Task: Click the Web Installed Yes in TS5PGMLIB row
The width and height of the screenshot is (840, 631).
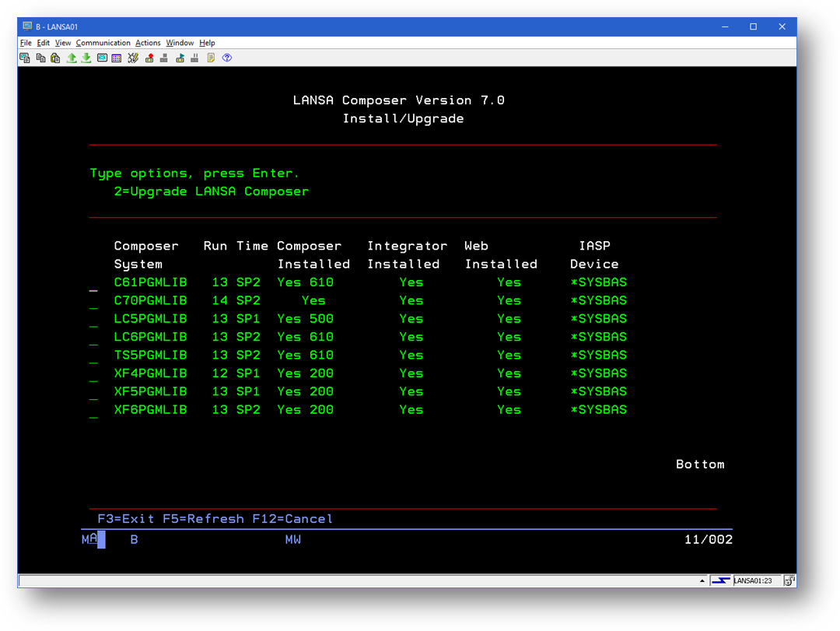Action: 509,355
